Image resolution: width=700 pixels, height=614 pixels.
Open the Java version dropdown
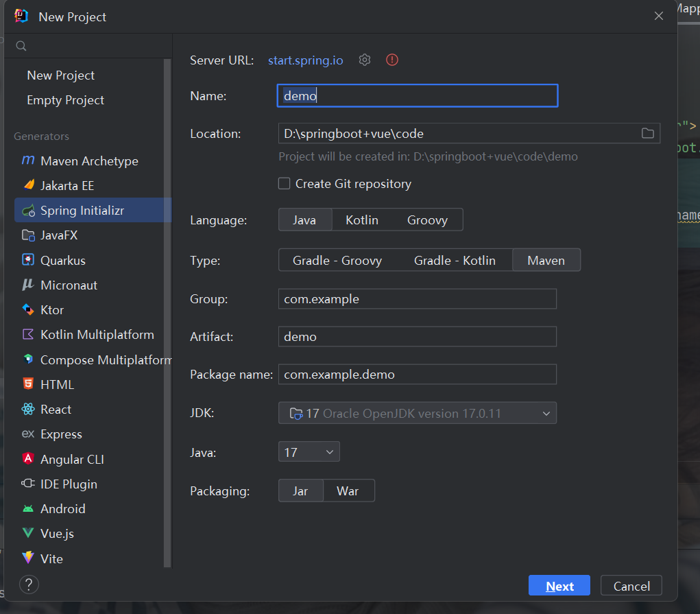[309, 452]
